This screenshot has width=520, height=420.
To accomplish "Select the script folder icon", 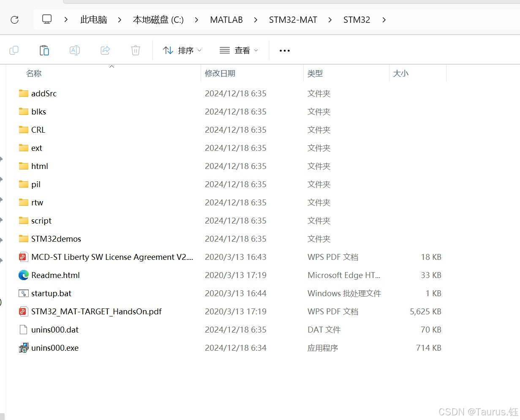I will click(24, 221).
